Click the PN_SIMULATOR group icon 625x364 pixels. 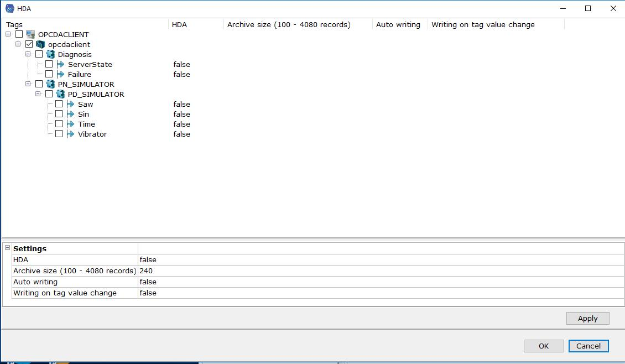point(50,84)
